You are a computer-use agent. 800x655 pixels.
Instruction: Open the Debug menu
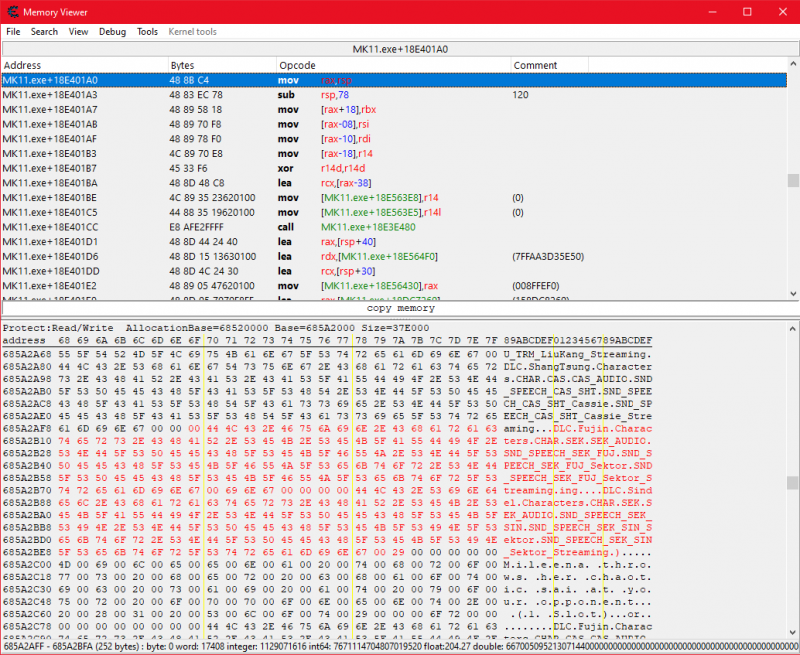(112, 32)
